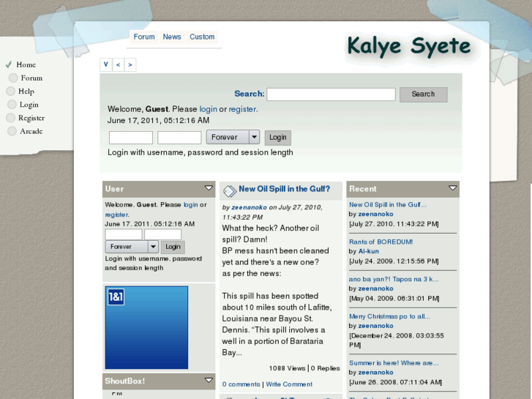Focus the User block password field

coord(162,234)
